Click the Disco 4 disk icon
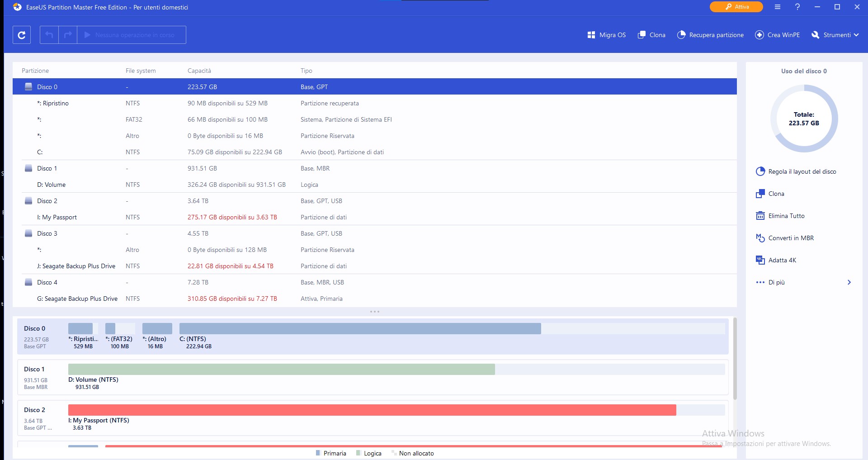The image size is (868, 460). (28, 282)
